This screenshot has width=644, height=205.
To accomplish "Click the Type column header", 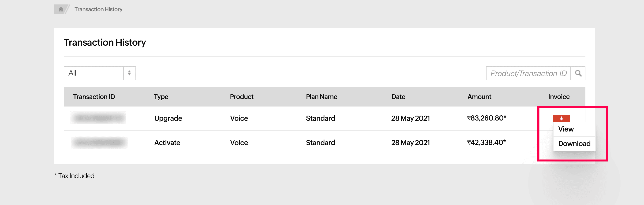I will click(161, 97).
